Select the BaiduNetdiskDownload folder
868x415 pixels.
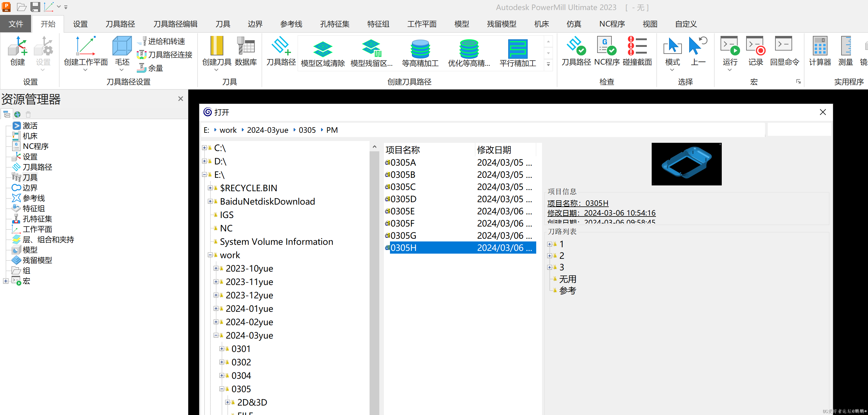267,202
